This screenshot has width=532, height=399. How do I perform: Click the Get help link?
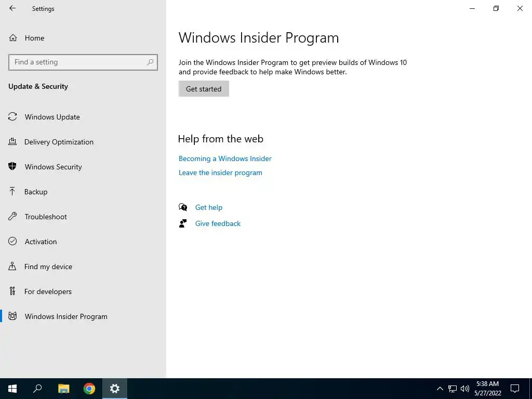tap(209, 207)
